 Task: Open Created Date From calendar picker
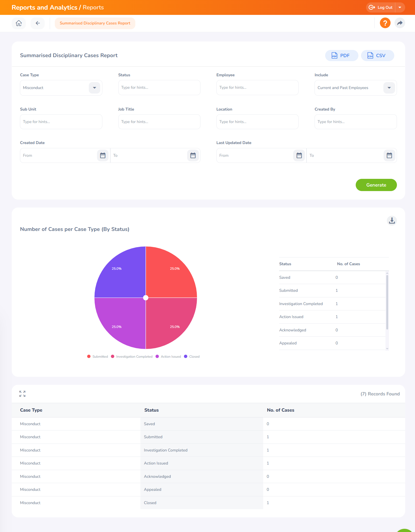[x=103, y=155]
